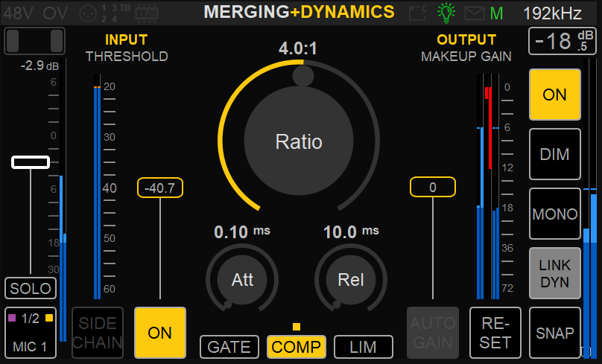This screenshot has height=364, width=602.
Task: Toggle the MONO button
Action: (555, 214)
